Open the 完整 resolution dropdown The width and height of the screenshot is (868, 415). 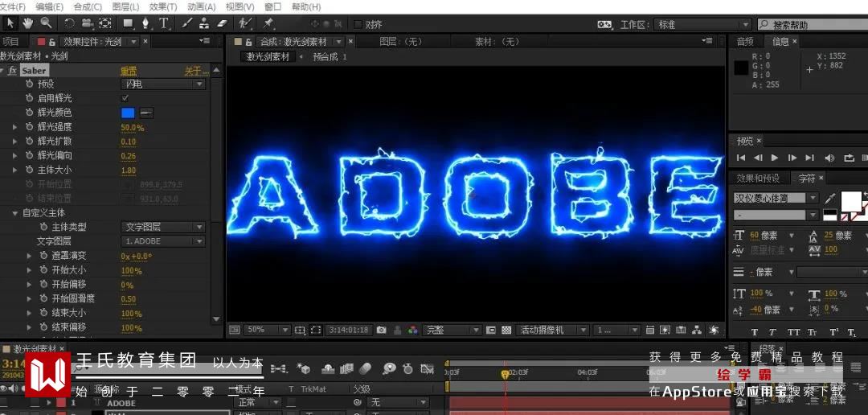click(452, 330)
